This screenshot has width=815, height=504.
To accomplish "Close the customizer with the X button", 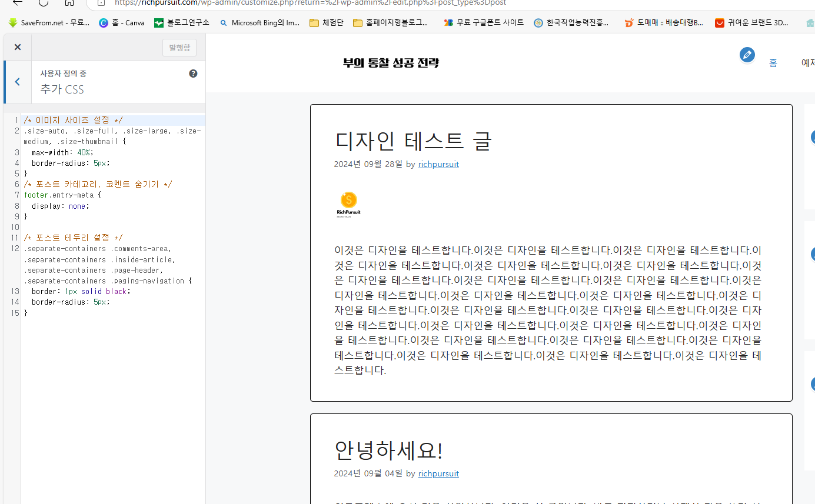I will [x=18, y=47].
